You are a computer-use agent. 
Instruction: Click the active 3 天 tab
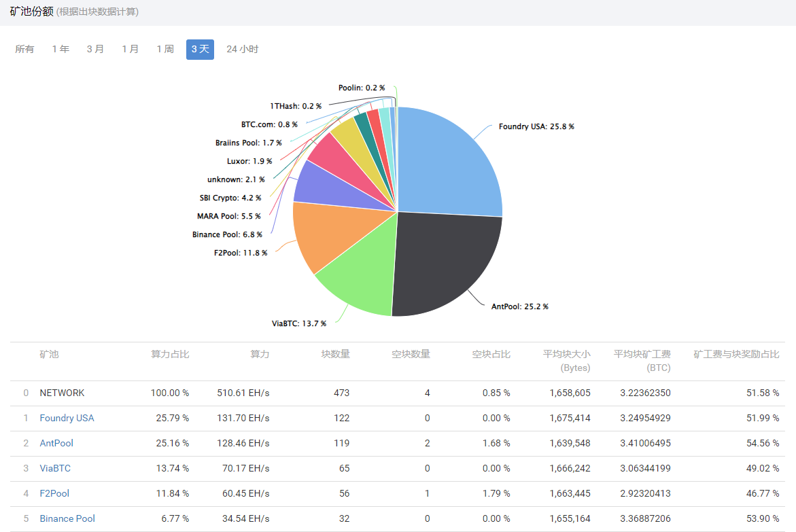click(x=200, y=49)
